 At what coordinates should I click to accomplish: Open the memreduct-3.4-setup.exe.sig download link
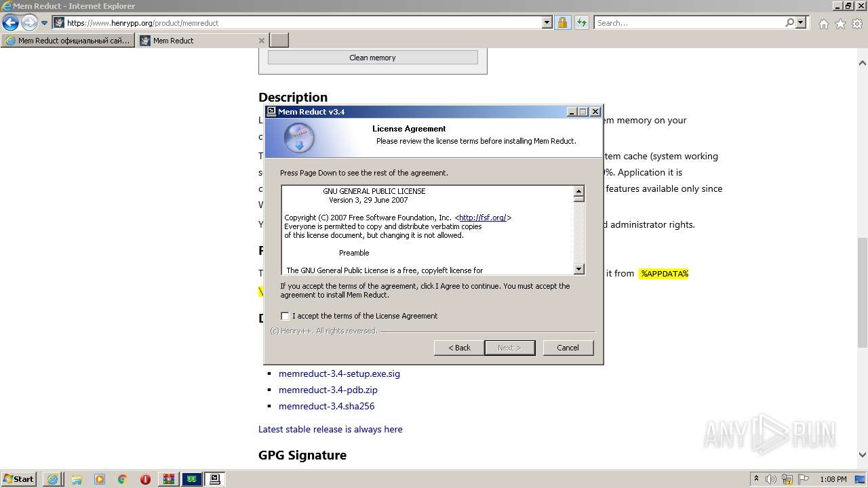(339, 373)
